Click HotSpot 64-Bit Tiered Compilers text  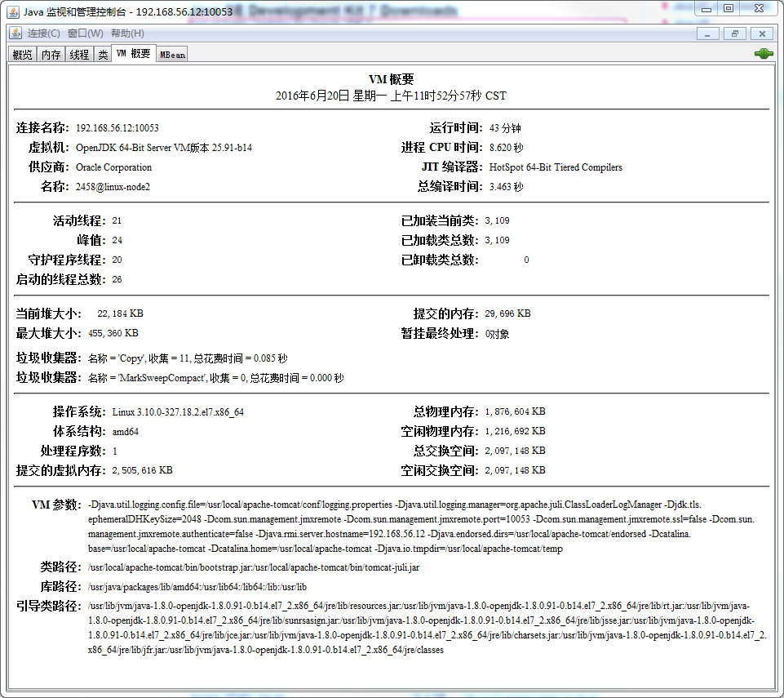click(556, 167)
